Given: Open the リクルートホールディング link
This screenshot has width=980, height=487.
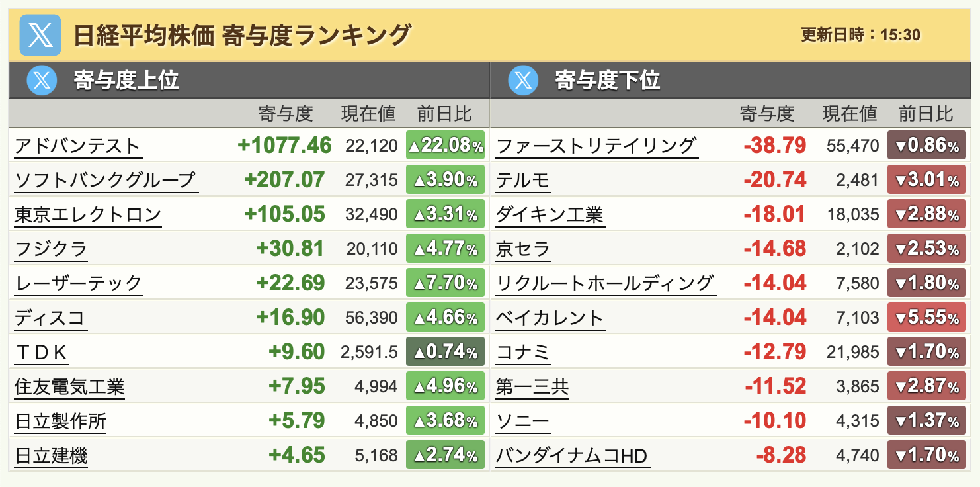Looking at the screenshot, I should click(x=605, y=283).
